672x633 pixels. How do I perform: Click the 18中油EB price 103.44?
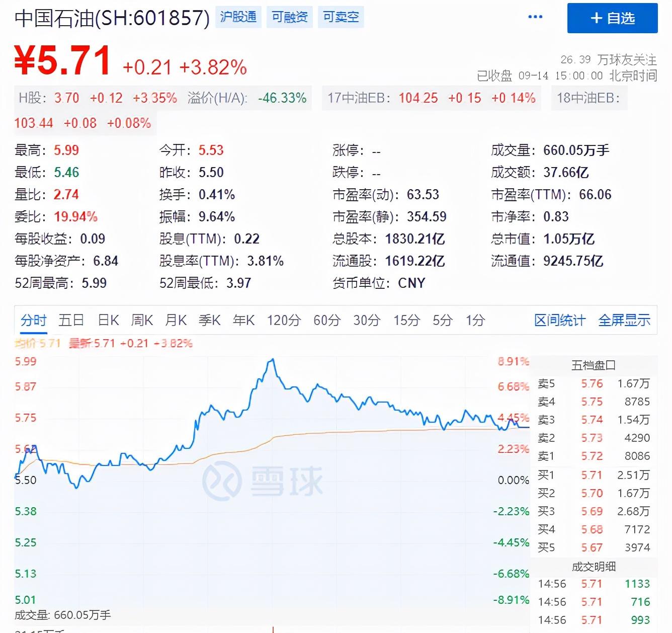pyautogui.click(x=34, y=123)
